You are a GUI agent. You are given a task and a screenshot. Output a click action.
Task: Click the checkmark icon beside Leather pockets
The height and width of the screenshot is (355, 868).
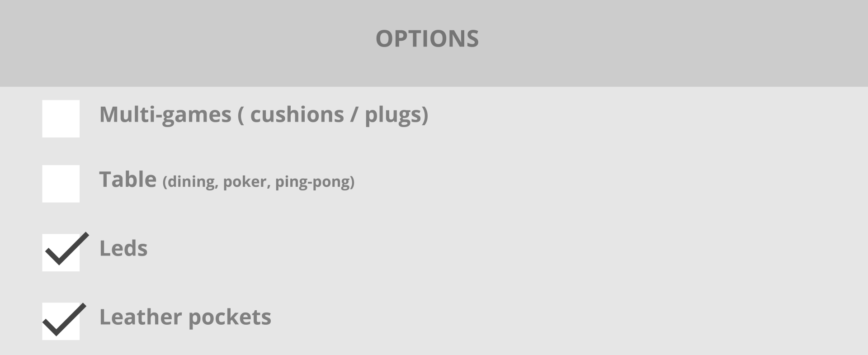[64, 320]
